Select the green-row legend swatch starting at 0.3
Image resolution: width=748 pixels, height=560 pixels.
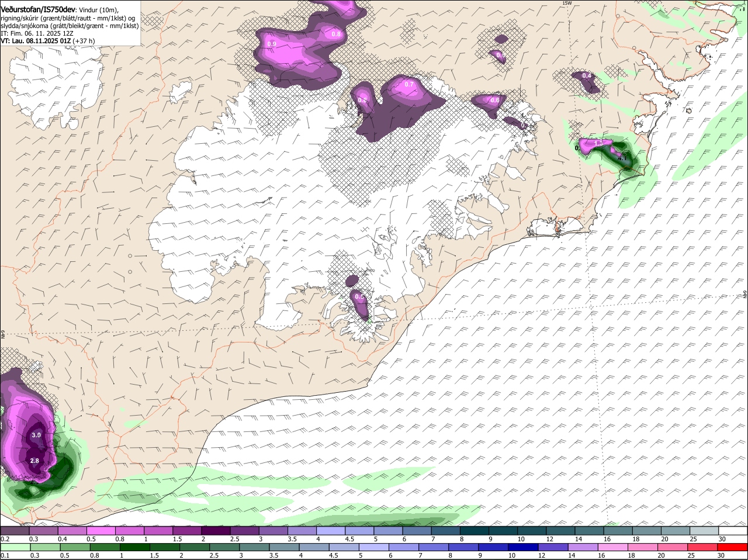click(x=45, y=548)
